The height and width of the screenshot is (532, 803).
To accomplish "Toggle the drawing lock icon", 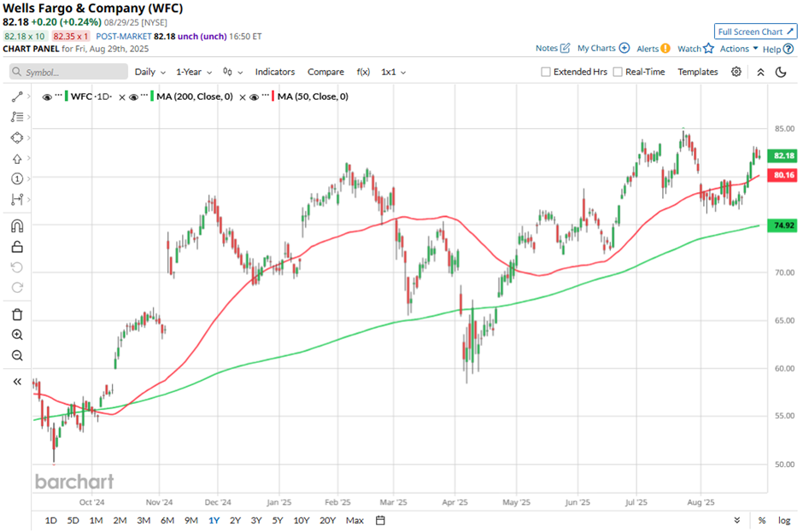I will coord(17,247).
